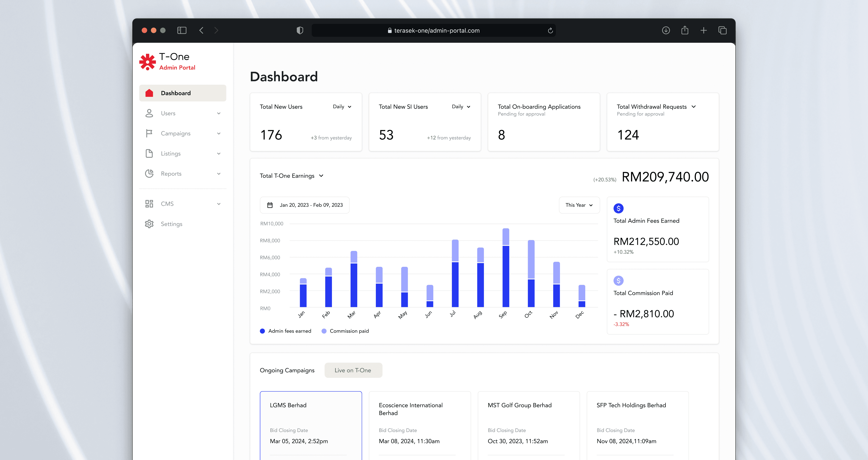Toggle the Admin fees earned legend dot
The image size is (868, 460).
(x=263, y=331)
